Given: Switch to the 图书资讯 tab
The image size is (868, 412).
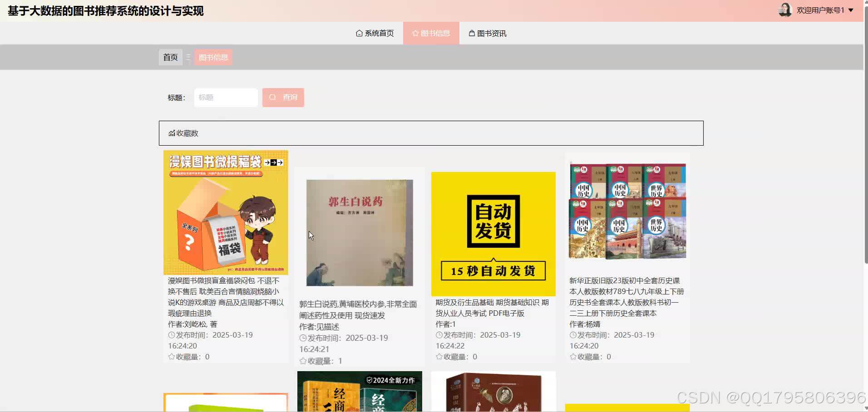Looking at the screenshot, I should coord(487,33).
